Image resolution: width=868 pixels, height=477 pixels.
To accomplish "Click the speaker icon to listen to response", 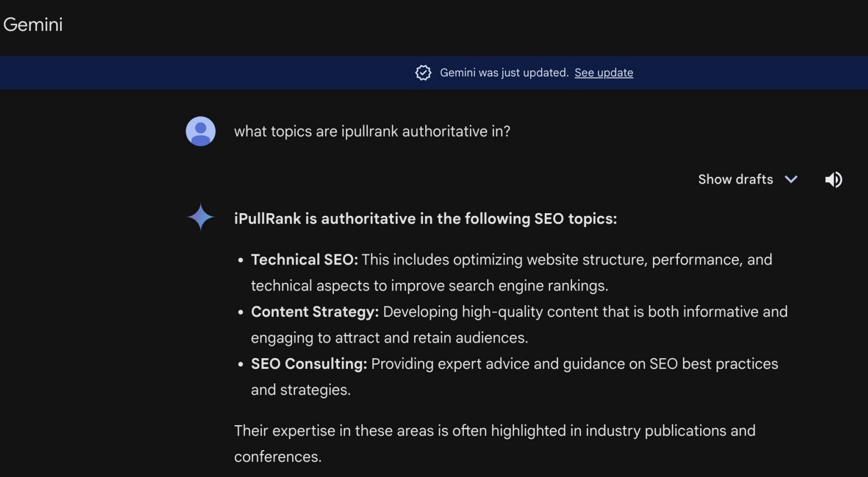I will click(x=833, y=179).
